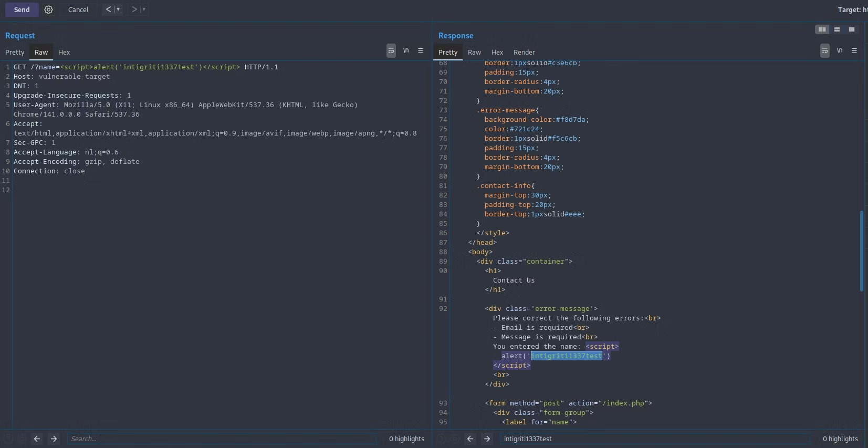Screen dimensions: 868x448
Task: Go to next search match in Response
Action: click(487, 439)
